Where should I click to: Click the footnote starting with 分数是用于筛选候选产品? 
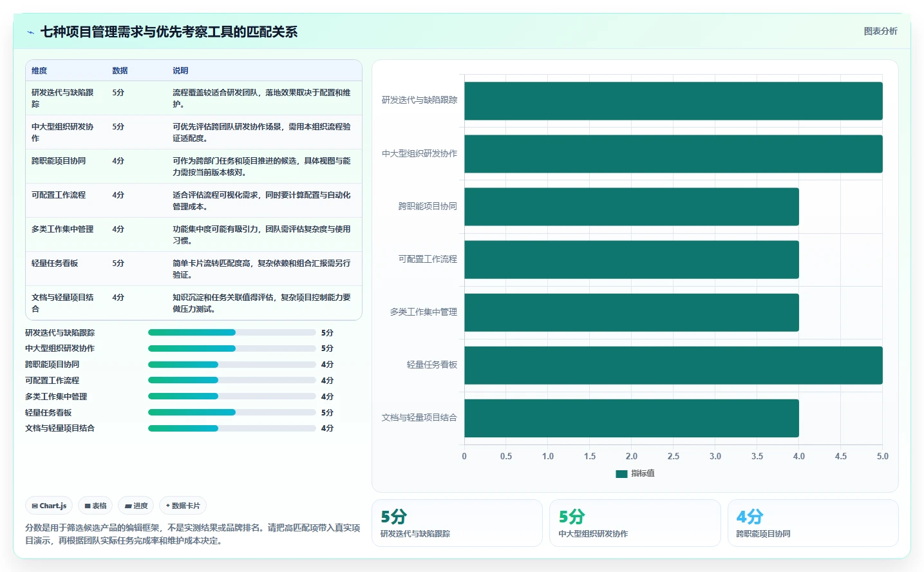point(193,534)
